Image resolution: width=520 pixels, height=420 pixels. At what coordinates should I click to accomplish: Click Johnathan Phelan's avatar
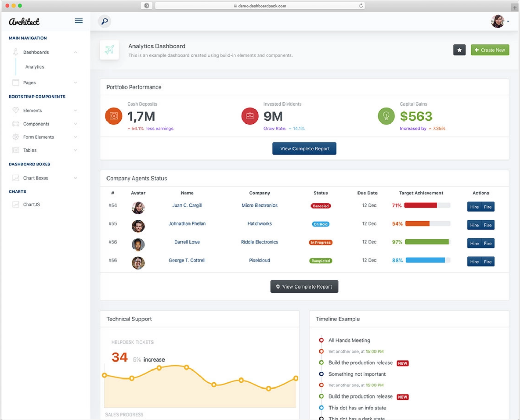pyautogui.click(x=138, y=226)
